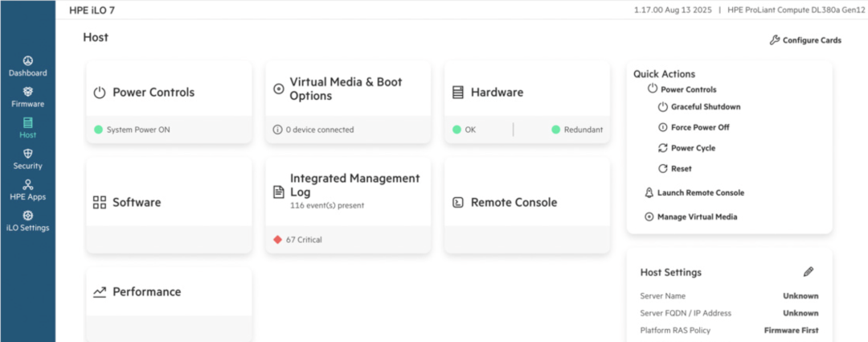The height and width of the screenshot is (342, 868).
Task: Click the Host sidebar icon
Action: pyautogui.click(x=27, y=122)
